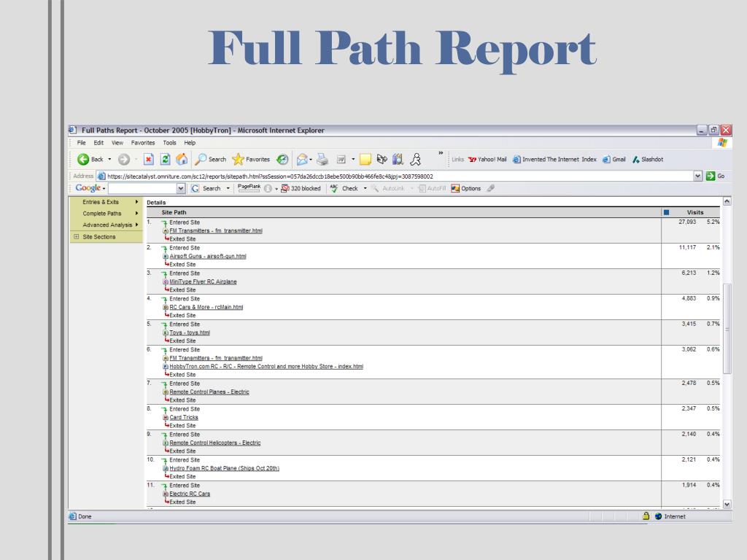Go to the Home page icon

click(182, 159)
